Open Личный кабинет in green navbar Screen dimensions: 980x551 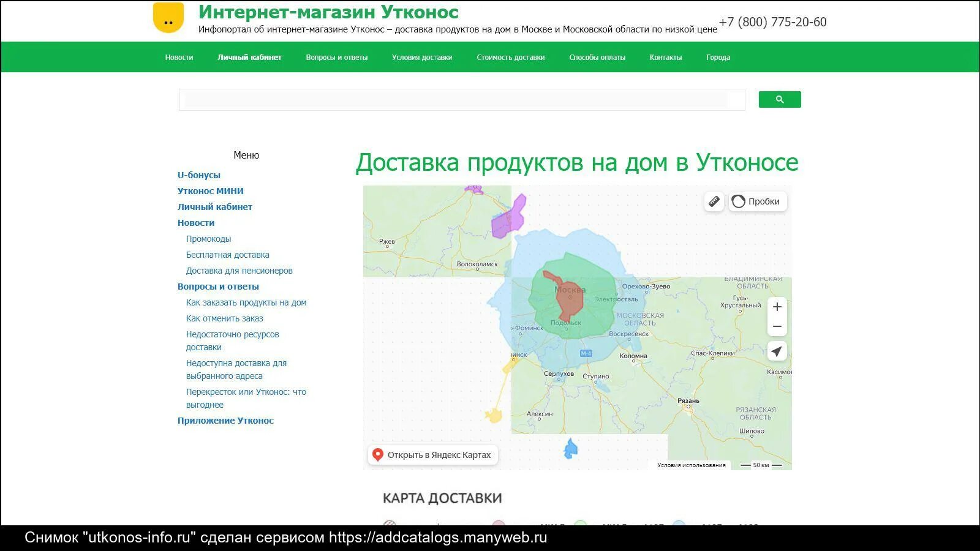click(x=249, y=58)
